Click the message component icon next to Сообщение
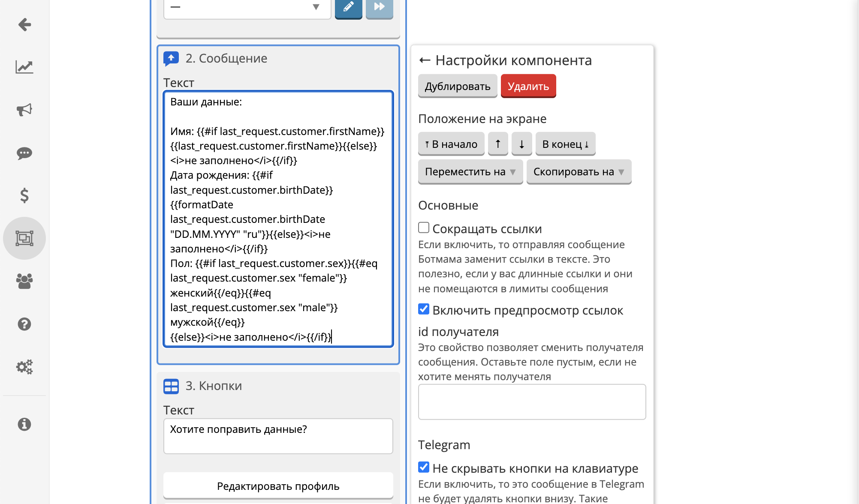The height and width of the screenshot is (504, 859). click(171, 59)
